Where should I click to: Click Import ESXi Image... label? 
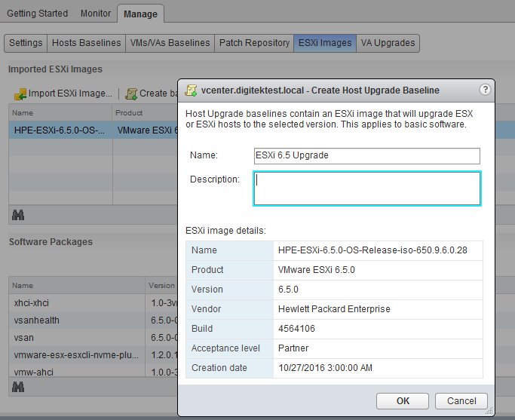coord(70,94)
